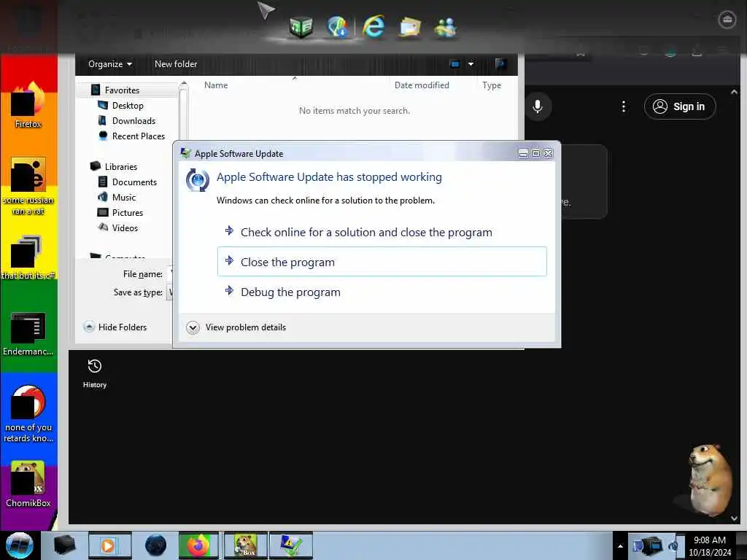Screen dimensions: 747x560
Task: Select Favorites in navigation tree
Action: (122, 90)
